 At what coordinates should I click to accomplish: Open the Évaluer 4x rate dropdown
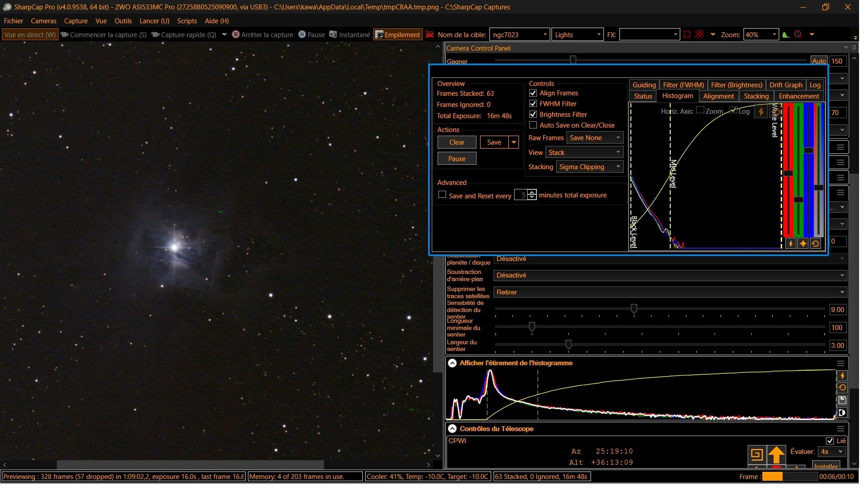831,452
